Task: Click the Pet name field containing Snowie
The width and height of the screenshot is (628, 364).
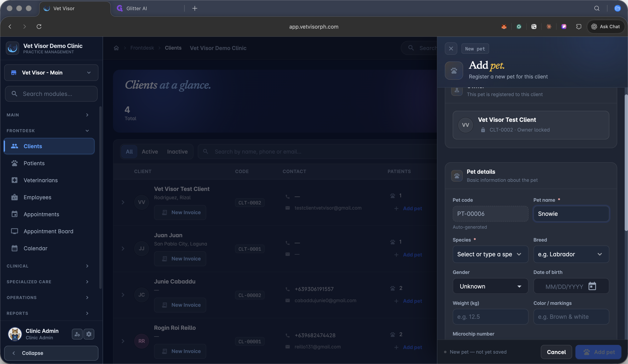Action: (x=571, y=214)
